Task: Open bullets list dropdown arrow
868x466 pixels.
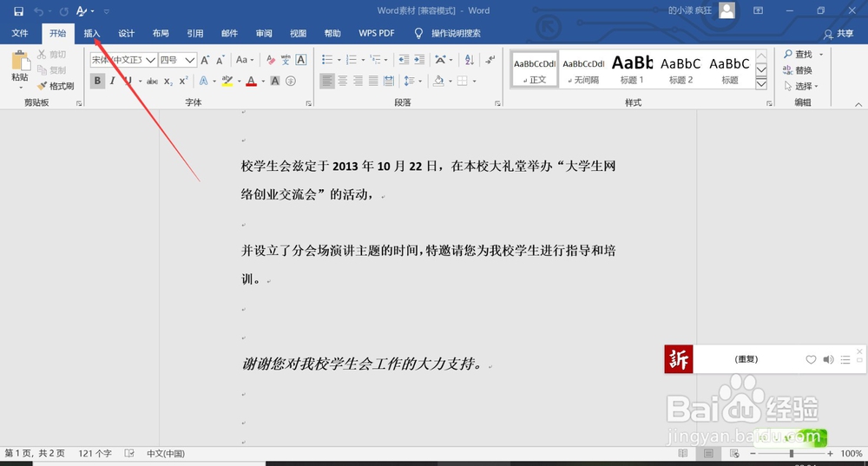Action: 339,60
